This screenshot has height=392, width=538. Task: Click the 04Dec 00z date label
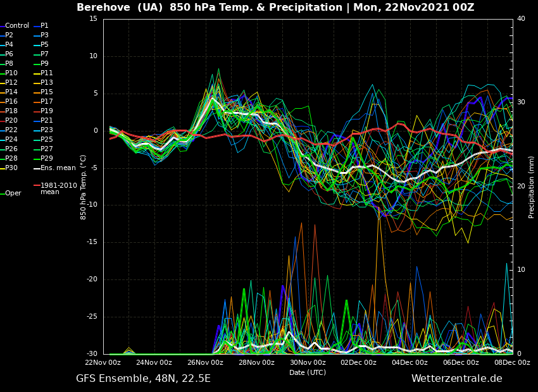pyautogui.click(x=410, y=363)
